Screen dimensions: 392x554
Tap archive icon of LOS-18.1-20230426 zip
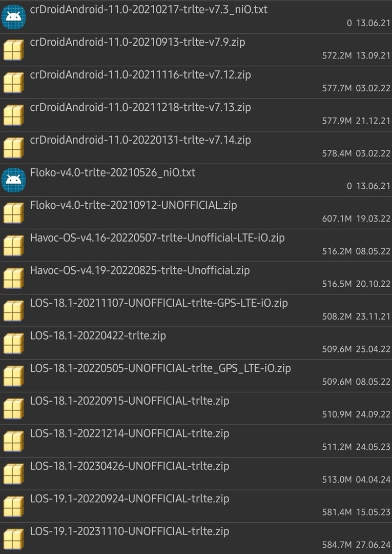[13, 473]
